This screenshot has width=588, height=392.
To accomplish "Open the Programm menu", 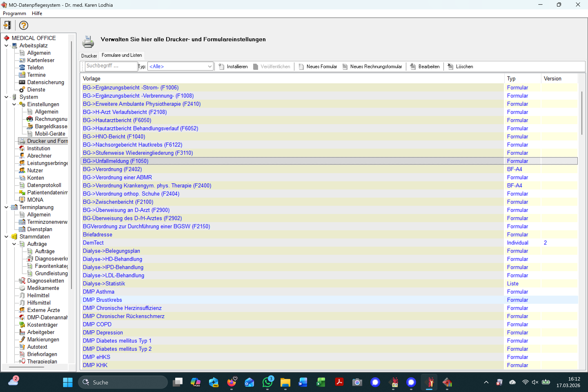I will (x=14, y=13).
